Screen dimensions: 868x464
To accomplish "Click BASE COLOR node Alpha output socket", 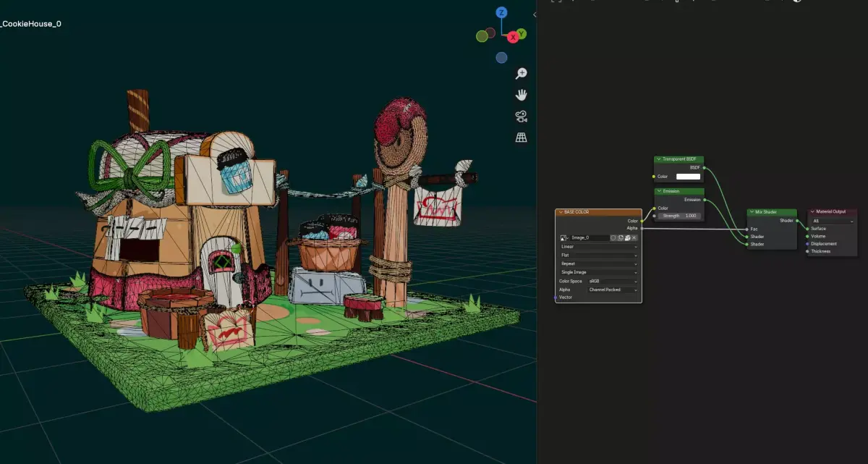I will [642, 229].
